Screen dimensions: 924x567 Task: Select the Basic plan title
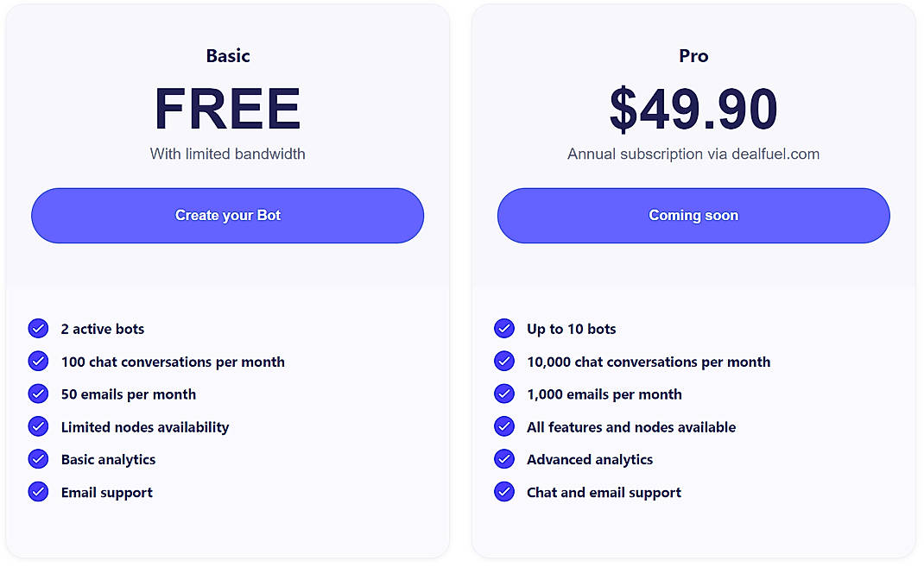click(x=227, y=55)
